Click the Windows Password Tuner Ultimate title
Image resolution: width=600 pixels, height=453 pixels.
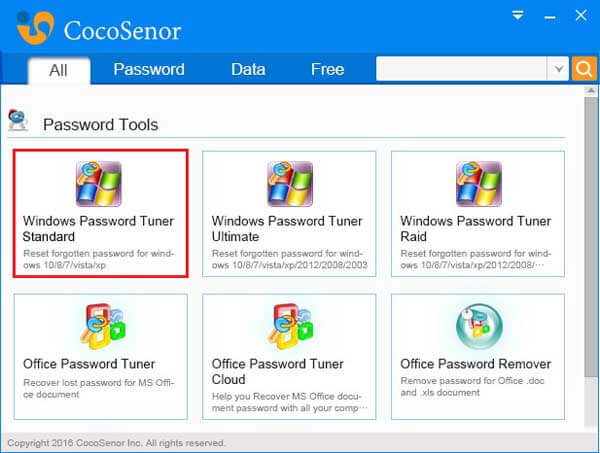point(287,229)
